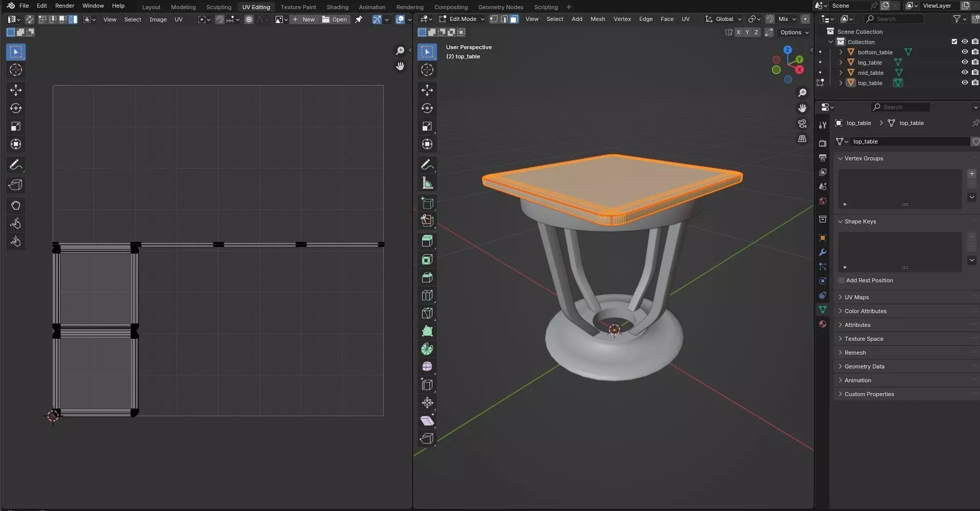
Task: Hide mid_table in viewport with eye icon
Action: [x=965, y=72]
